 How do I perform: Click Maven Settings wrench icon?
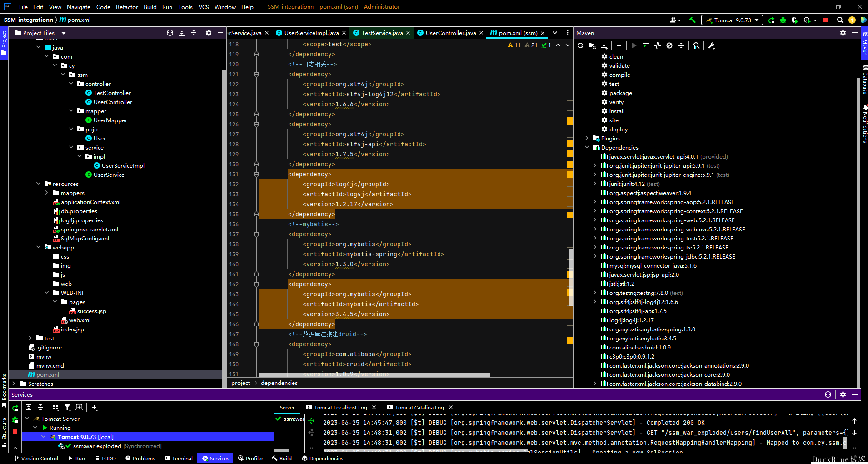(712, 45)
